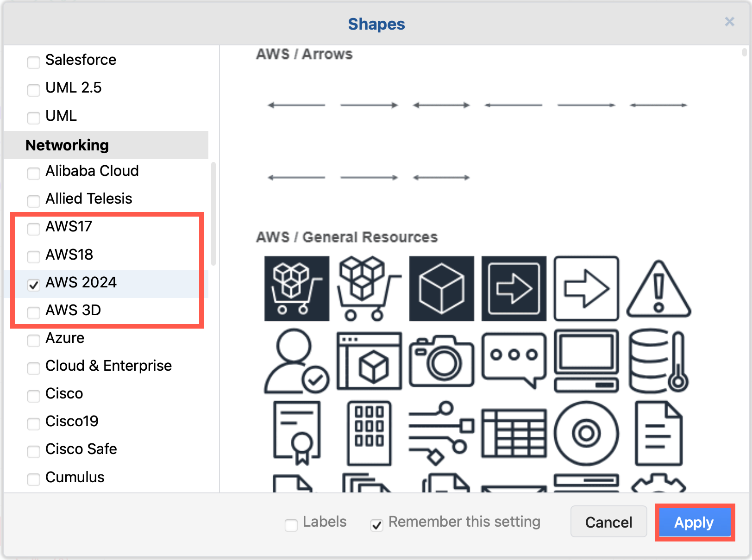Disable the AWS 2024 shape library
Viewport: 752px width, 560px height.
tap(33, 285)
